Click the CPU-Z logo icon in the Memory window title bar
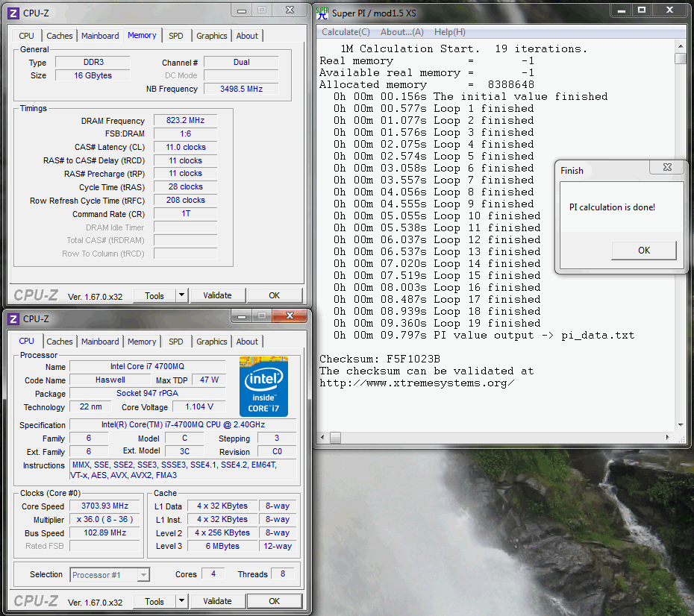Screen dimensions: 694x616 pyautogui.click(x=13, y=13)
